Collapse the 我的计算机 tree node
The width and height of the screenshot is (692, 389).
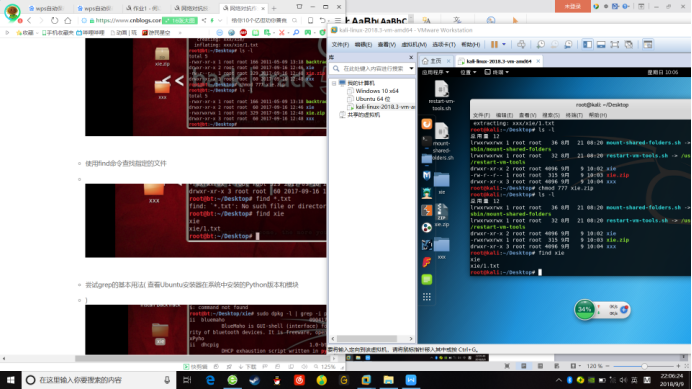[x=334, y=83]
